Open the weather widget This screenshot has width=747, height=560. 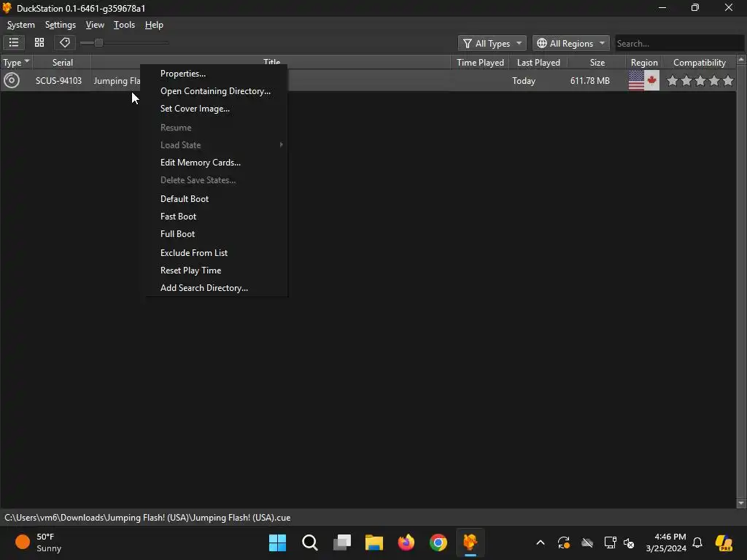pyautogui.click(x=38, y=542)
